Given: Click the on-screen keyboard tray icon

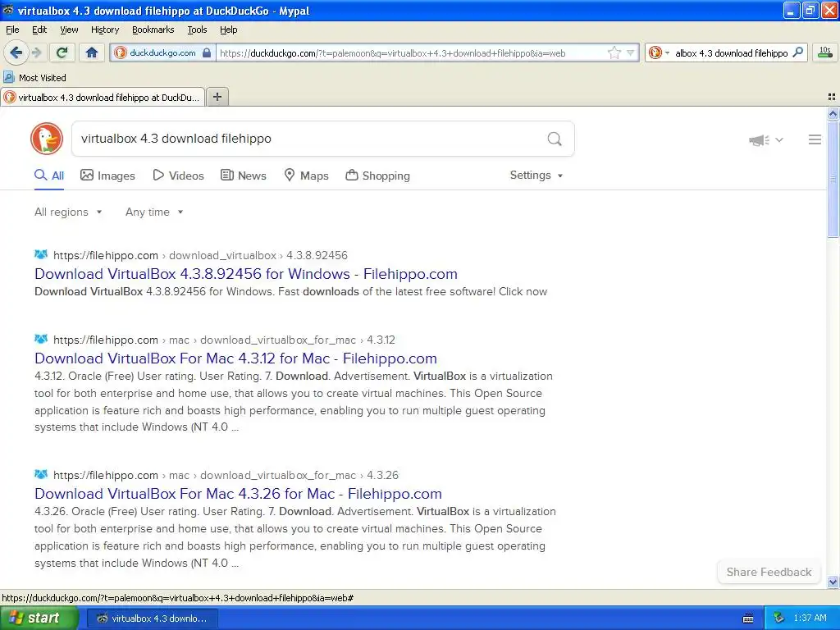Looking at the screenshot, I should tap(748, 619).
